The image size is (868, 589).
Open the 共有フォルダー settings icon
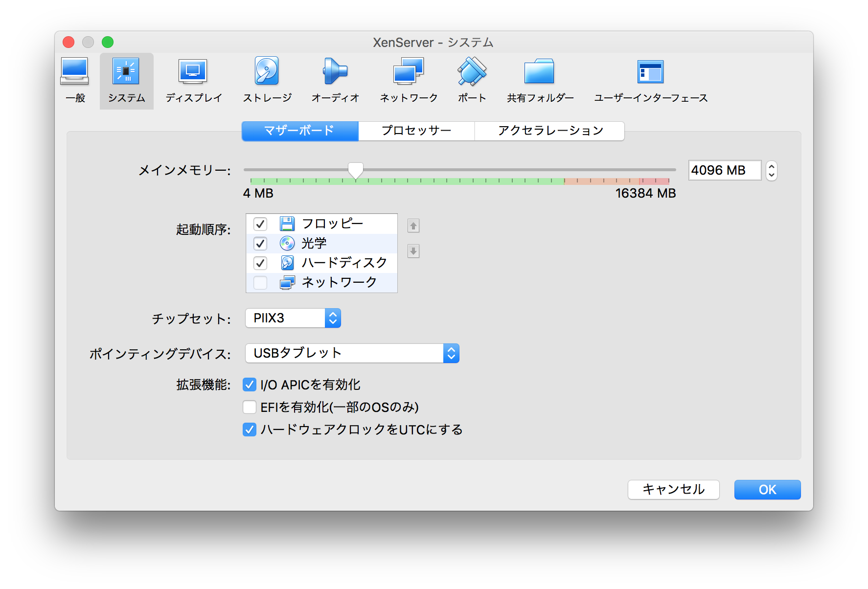pyautogui.click(x=540, y=81)
